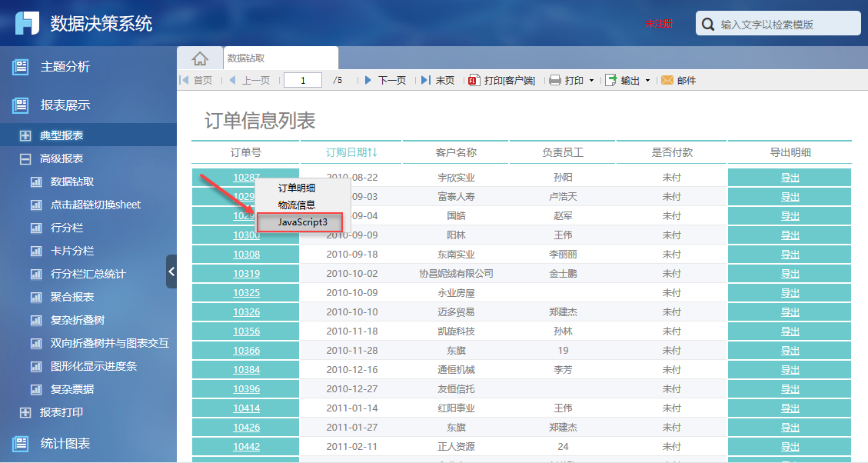Click 导出 link for 正人资源 row
The width and height of the screenshot is (868, 463).
790,446
